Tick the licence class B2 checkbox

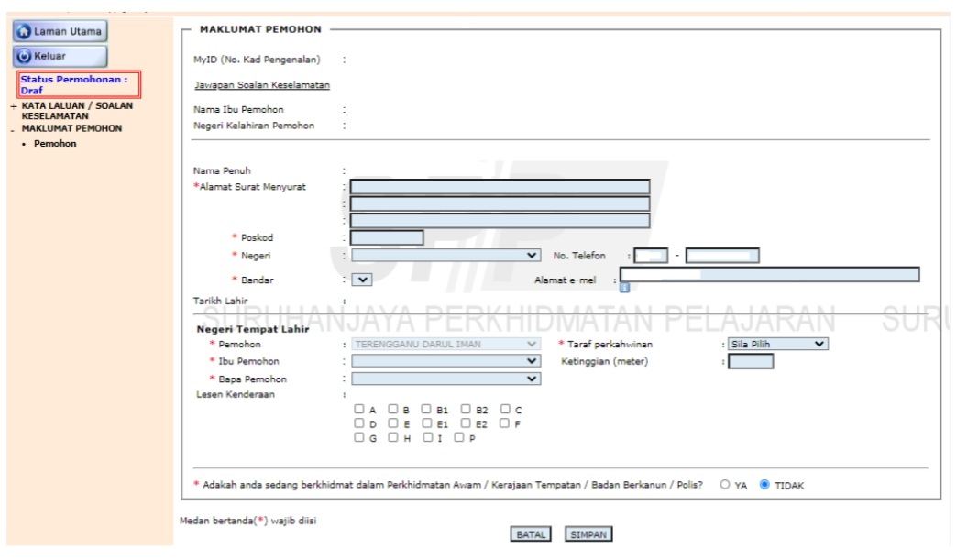(x=466, y=409)
